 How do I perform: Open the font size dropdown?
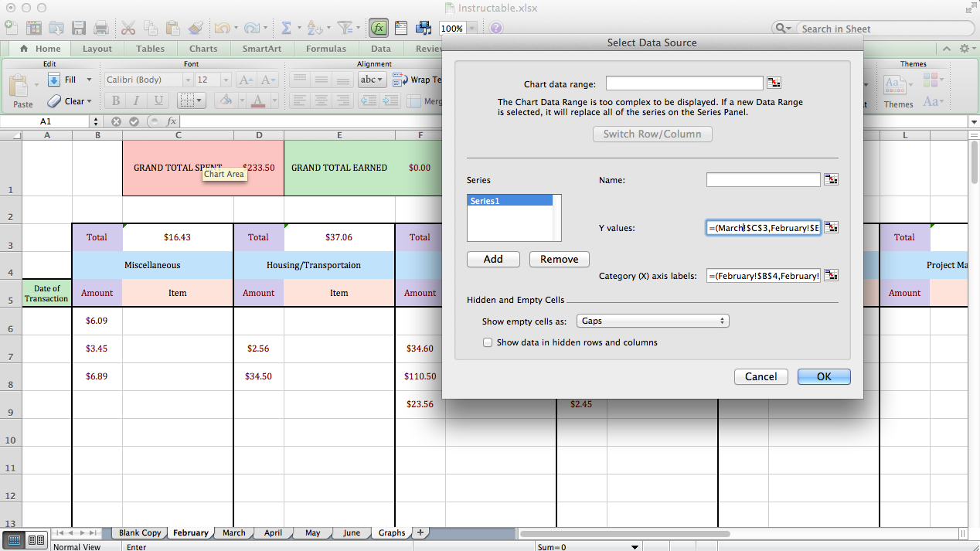point(226,80)
